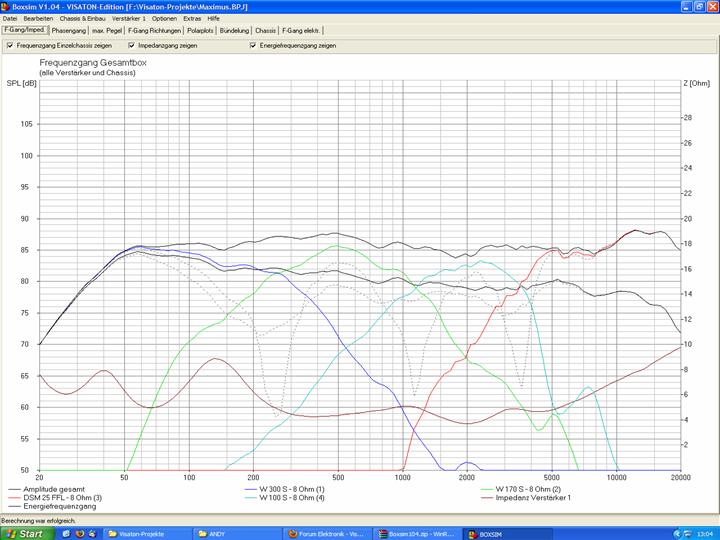Click the taskbar clock showing 13:04
720x540 pixels.
[x=704, y=534]
